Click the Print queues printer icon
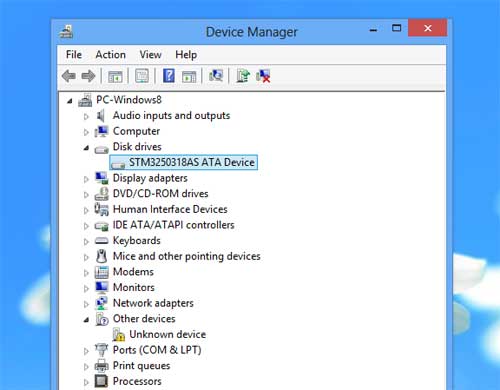 [101, 366]
